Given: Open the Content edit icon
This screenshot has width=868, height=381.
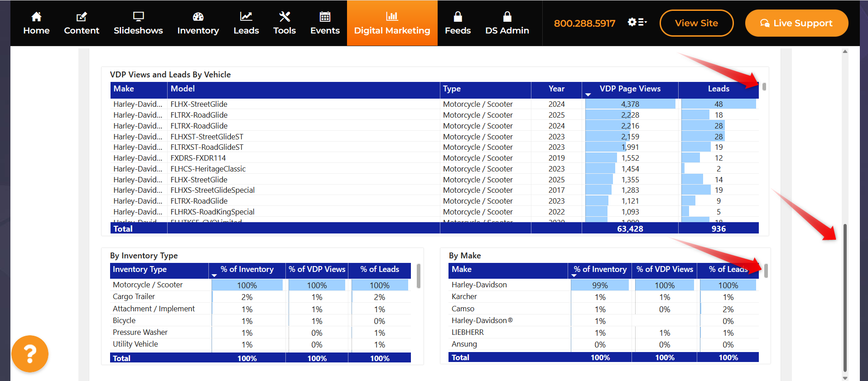Looking at the screenshot, I should tap(82, 17).
